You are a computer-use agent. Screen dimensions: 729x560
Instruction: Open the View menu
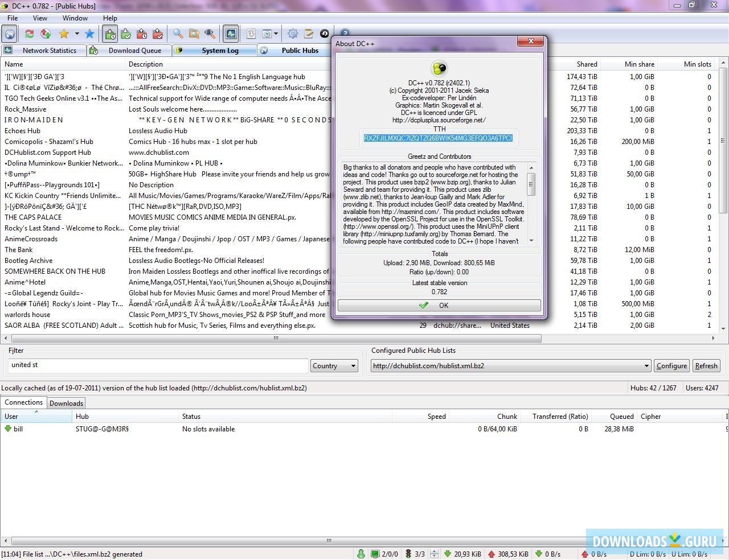point(40,18)
